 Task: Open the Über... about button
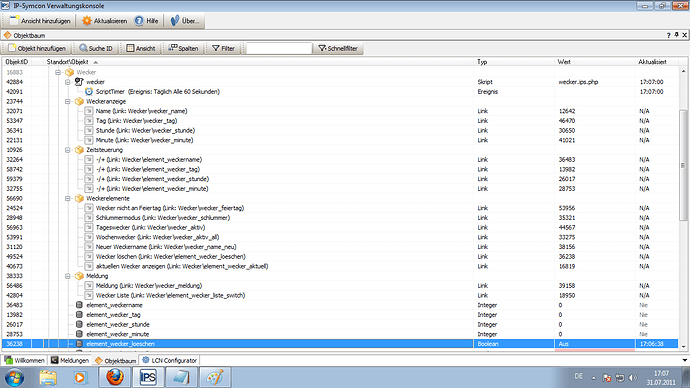tap(184, 21)
